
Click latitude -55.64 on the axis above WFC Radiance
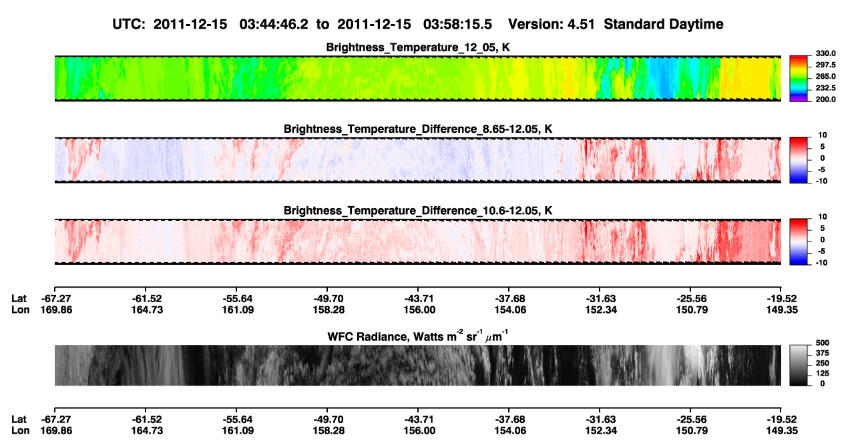[238, 299]
